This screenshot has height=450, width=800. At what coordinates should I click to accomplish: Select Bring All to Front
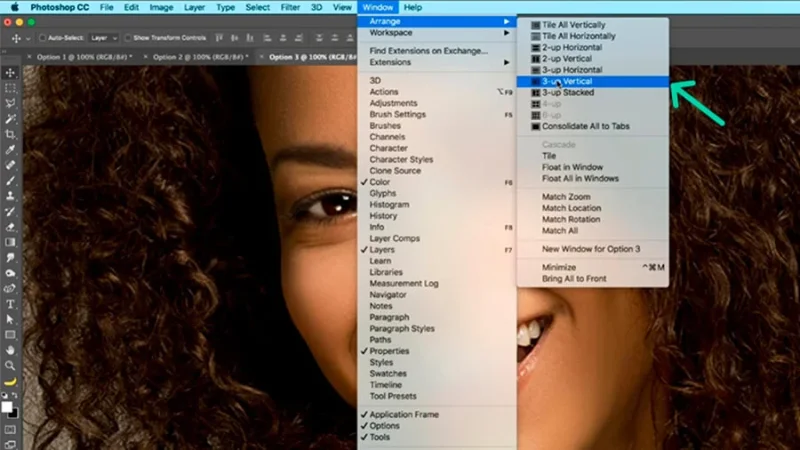coord(593,279)
